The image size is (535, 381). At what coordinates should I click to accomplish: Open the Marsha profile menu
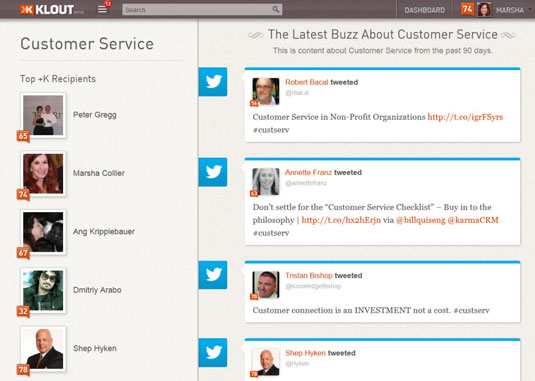510,10
